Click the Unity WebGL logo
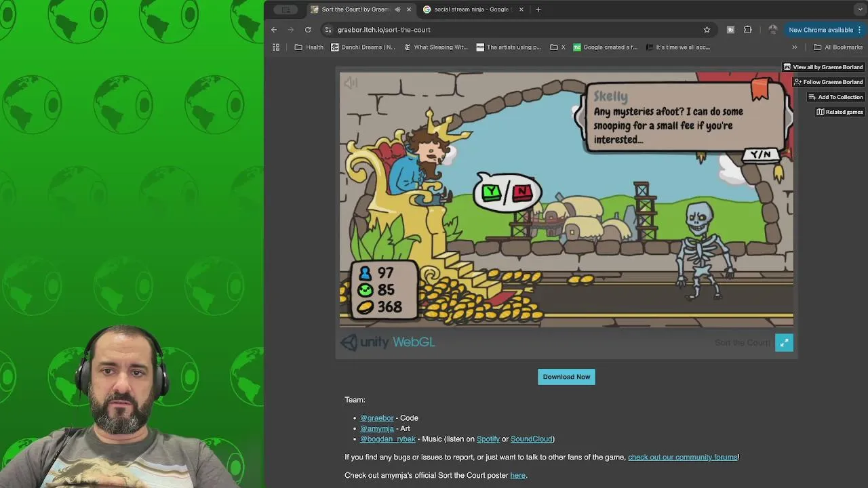Image resolution: width=868 pixels, height=488 pixels. tap(387, 342)
